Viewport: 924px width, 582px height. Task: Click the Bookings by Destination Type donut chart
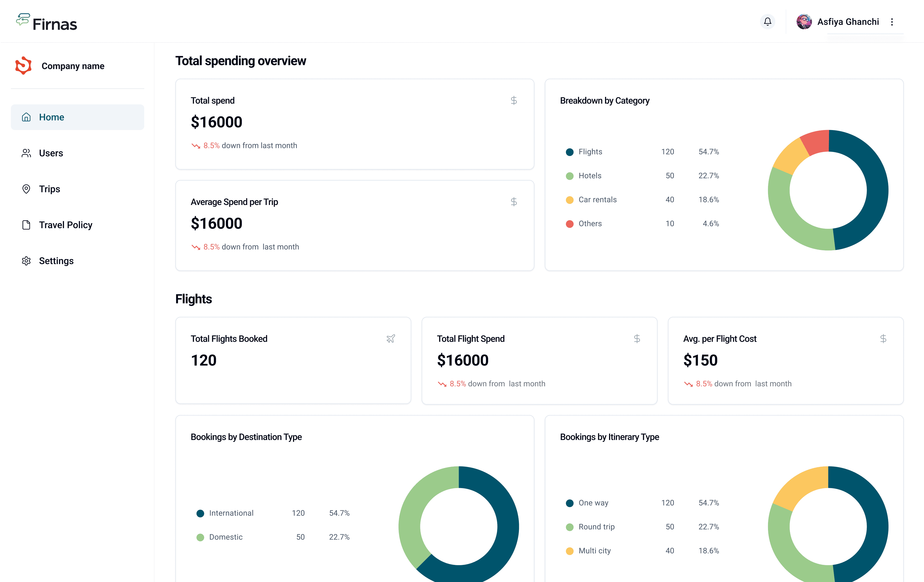point(459,524)
